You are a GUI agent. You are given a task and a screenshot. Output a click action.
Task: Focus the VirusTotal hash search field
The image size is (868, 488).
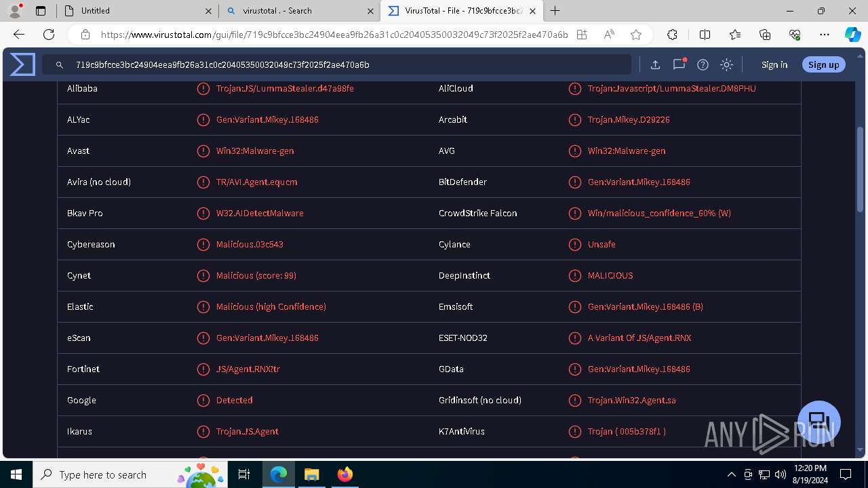[337, 64]
